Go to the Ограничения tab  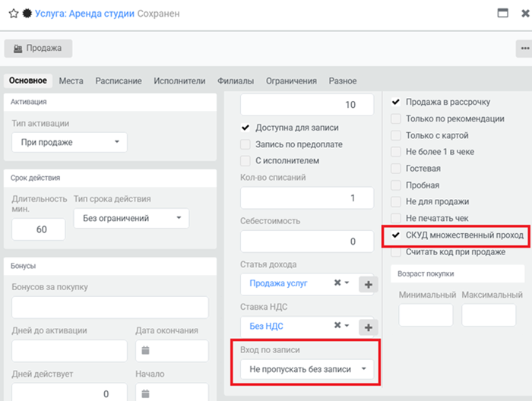(291, 81)
